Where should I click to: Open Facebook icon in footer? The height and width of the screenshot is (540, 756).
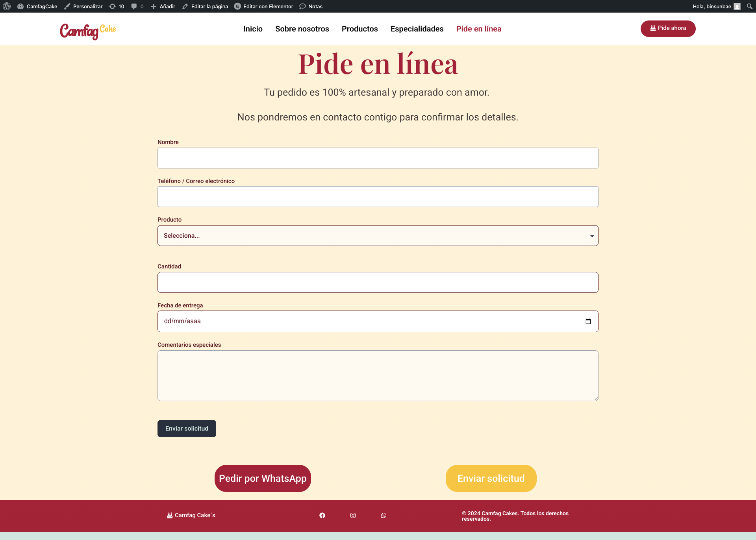[322, 516]
